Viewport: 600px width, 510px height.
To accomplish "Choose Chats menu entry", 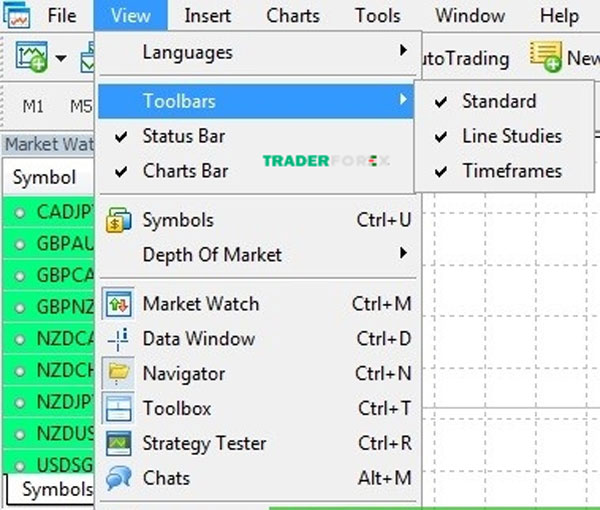I will pyautogui.click(x=256, y=478).
